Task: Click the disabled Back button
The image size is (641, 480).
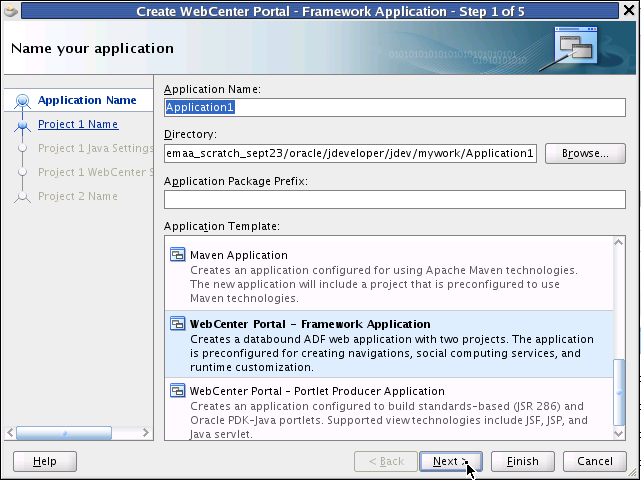Action: tap(386, 462)
